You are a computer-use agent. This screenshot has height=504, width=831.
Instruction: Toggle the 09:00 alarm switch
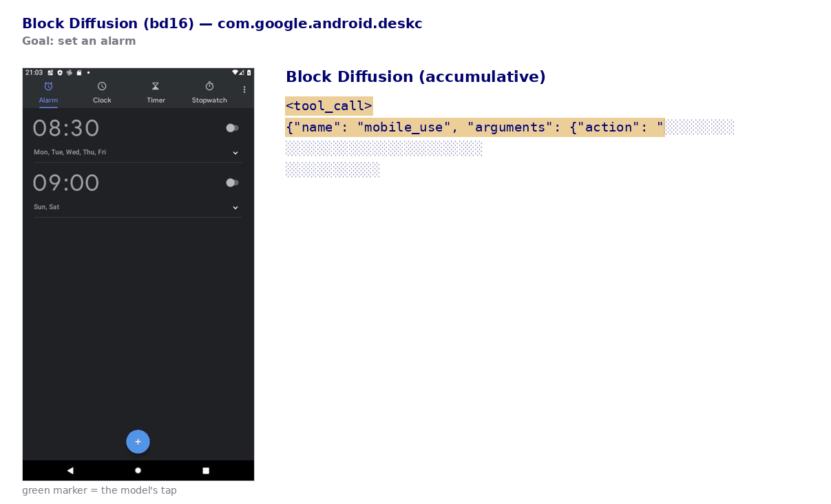point(233,182)
